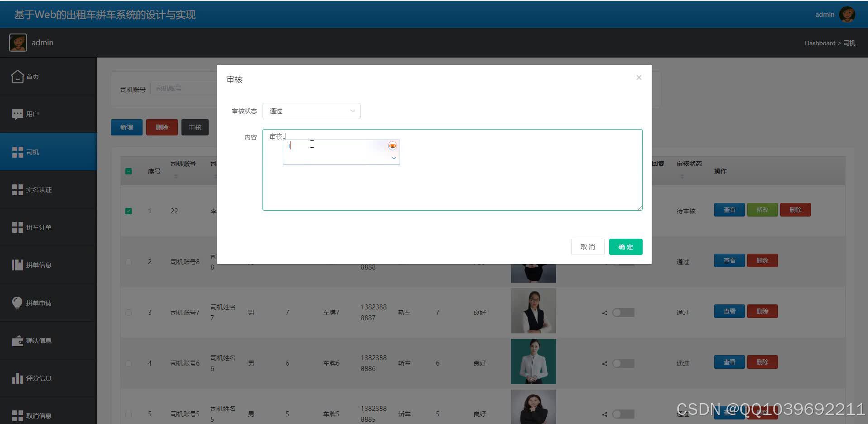868x424 pixels.
Task: Click the sort arrows under 审核状态 header
Action: coord(682,176)
